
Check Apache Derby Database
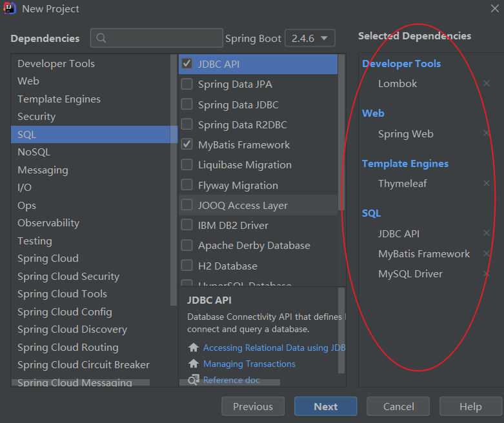pos(186,245)
